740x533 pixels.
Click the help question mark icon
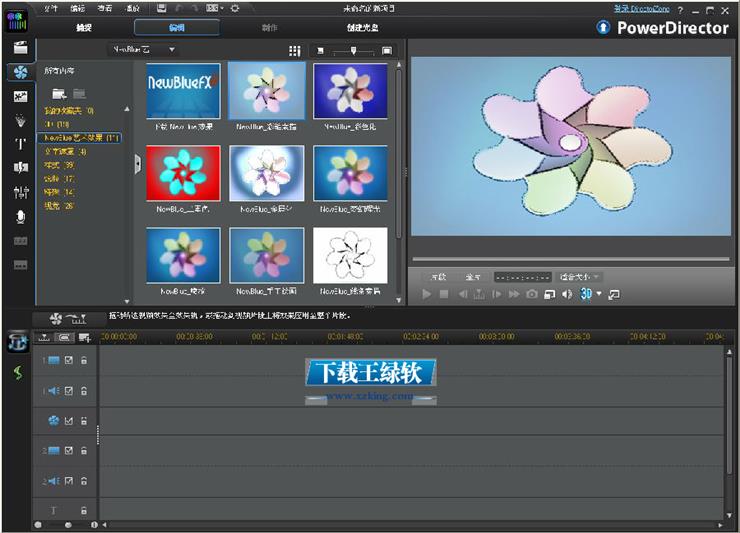click(x=680, y=10)
